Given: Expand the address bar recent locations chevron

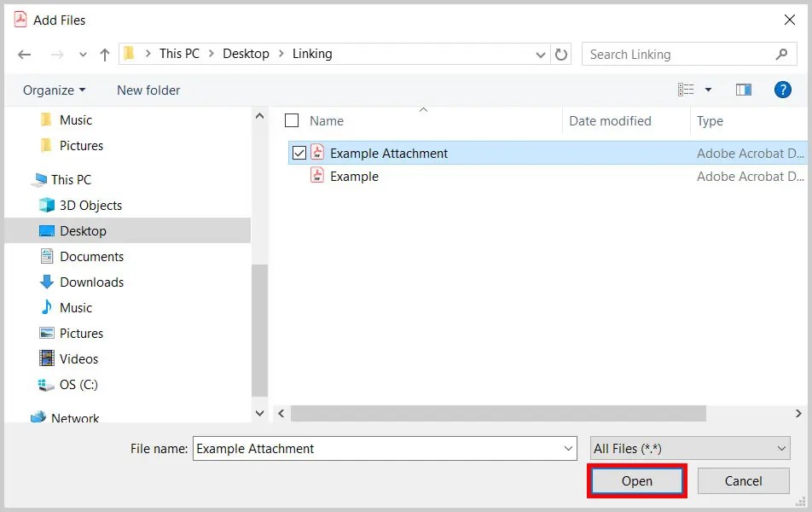Looking at the screenshot, I should click(x=540, y=54).
